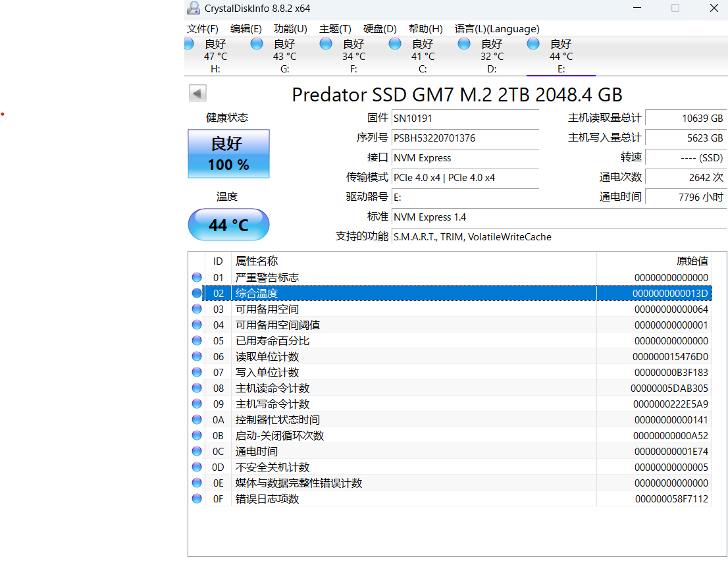728x561 pixels.
Task: Open the 功能(U) menu
Action: (x=290, y=29)
